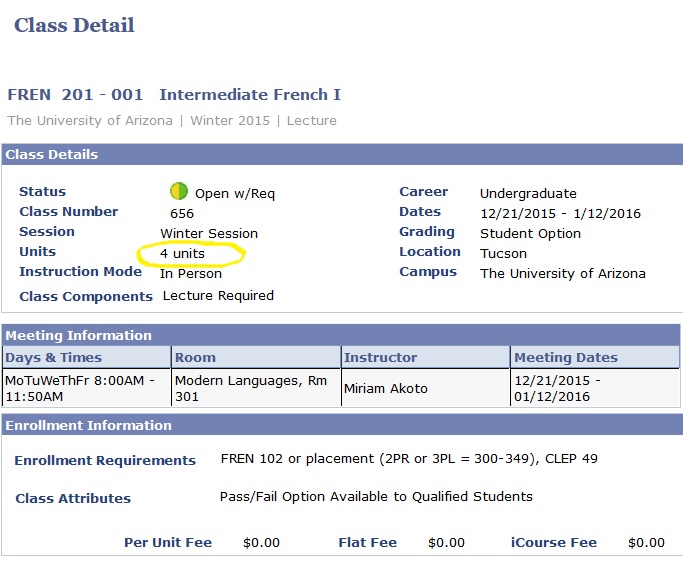Click the Days & Times column header
Screen dimensions: 683x565
86,358
